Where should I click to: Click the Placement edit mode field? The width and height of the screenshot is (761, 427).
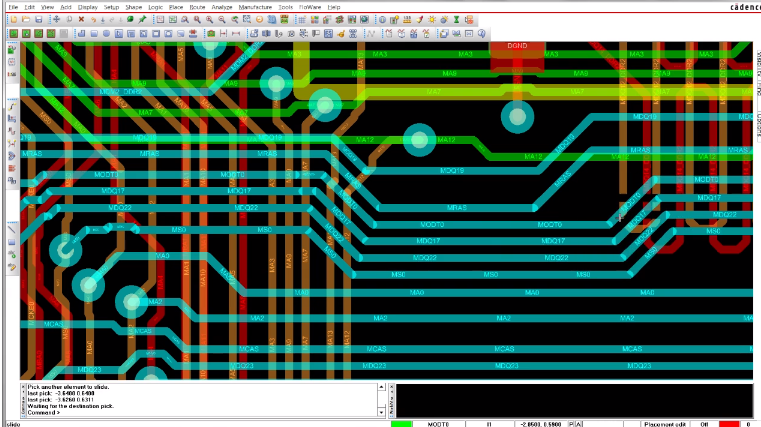pyautogui.click(x=665, y=424)
